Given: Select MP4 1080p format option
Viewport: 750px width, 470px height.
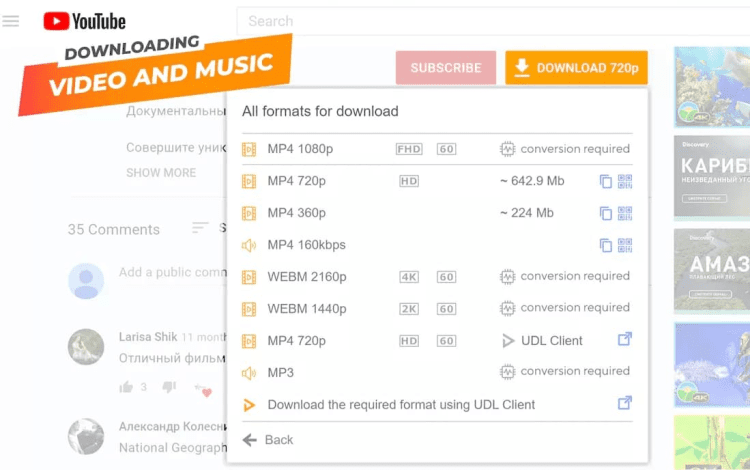Looking at the screenshot, I should pyautogui.click(x=300, y=149).
